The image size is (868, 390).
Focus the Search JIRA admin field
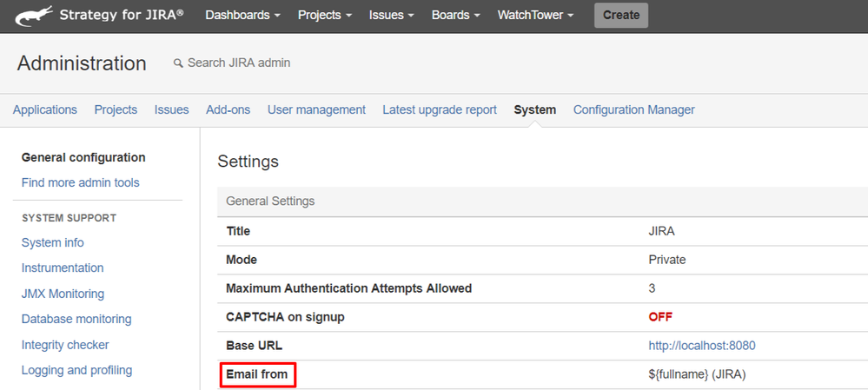click(239, 63)
